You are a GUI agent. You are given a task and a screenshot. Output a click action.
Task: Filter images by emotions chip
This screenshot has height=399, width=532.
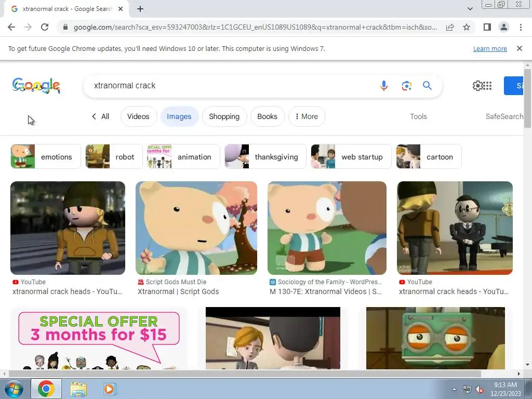(x=46, y=156)
